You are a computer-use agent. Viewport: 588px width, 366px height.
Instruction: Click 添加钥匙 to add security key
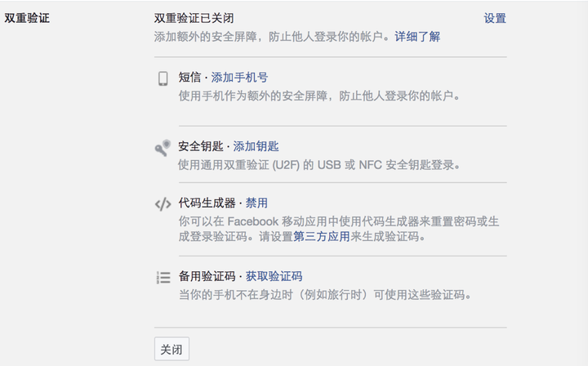[x=256, y=146]
